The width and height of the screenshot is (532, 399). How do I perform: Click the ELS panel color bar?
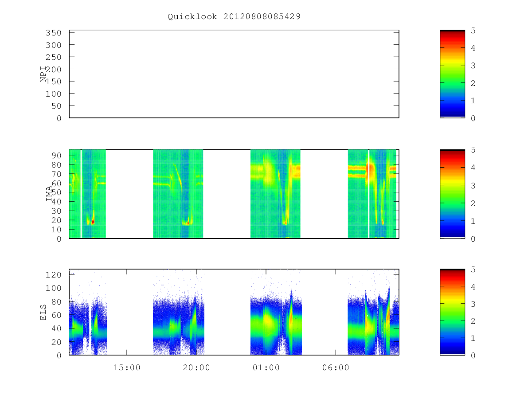coord(452,312)
